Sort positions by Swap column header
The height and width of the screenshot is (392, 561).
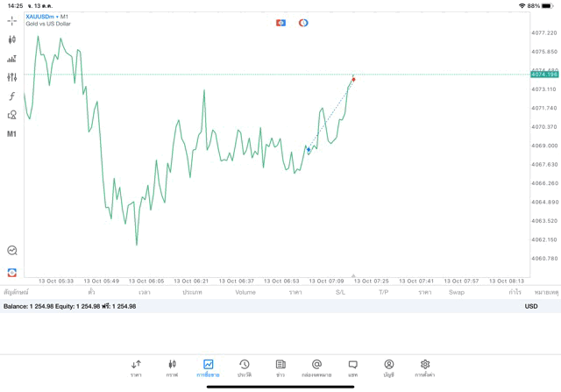click(x=456, y=292)
